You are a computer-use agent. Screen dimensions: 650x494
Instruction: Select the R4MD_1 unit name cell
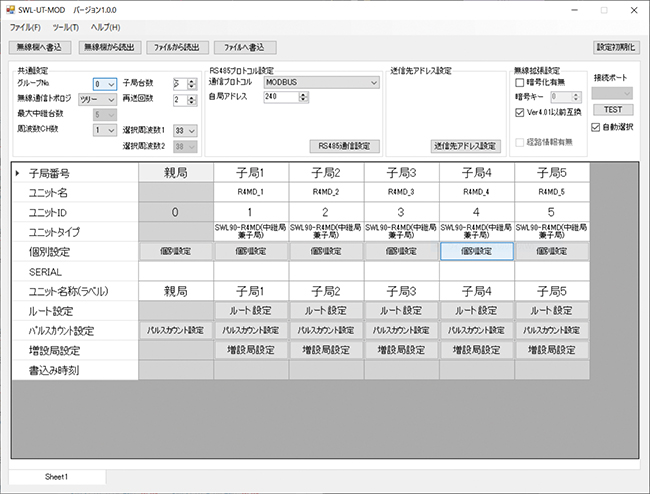[251, 192]
